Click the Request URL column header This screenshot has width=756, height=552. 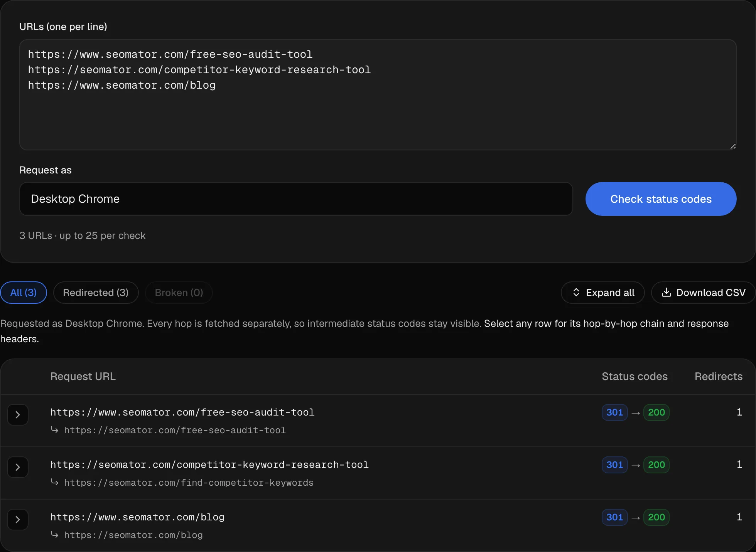tap(83, 376)
